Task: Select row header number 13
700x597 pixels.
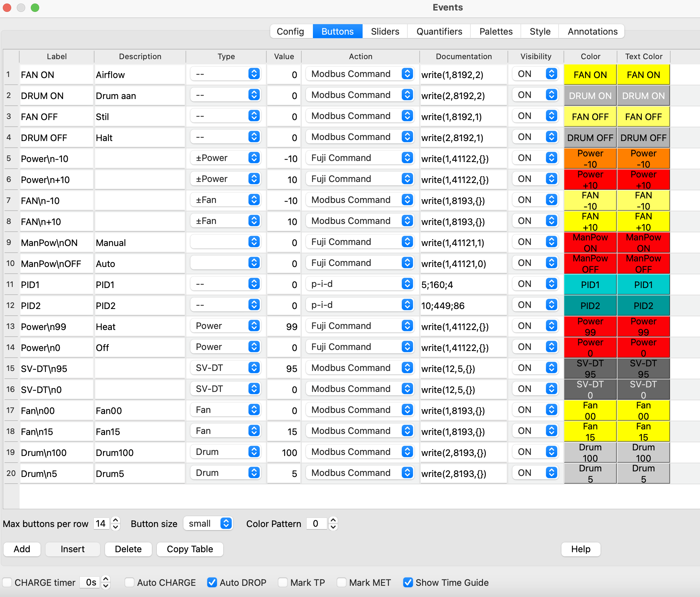Action: 10,326
